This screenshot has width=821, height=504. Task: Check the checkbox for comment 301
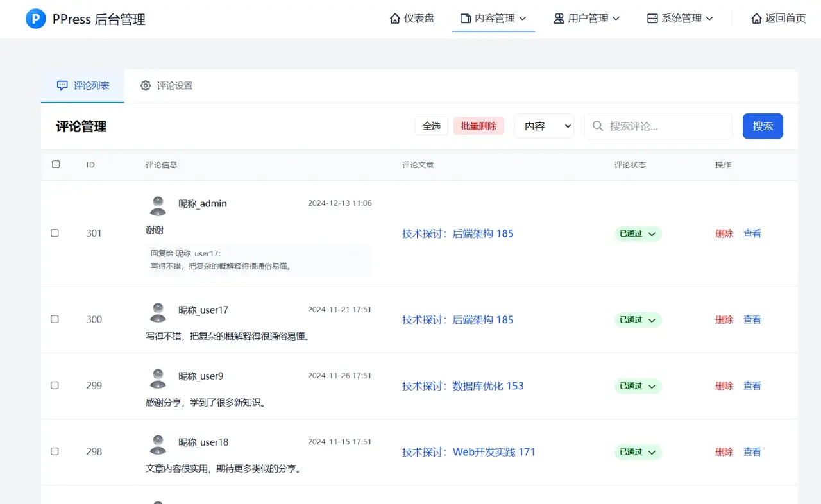click(56, 233)
